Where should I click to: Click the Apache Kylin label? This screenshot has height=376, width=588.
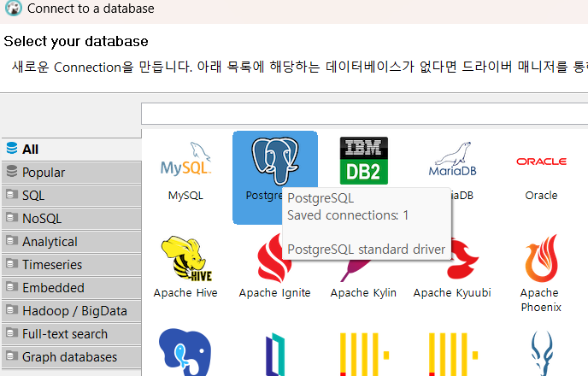[x=363, y=293]
